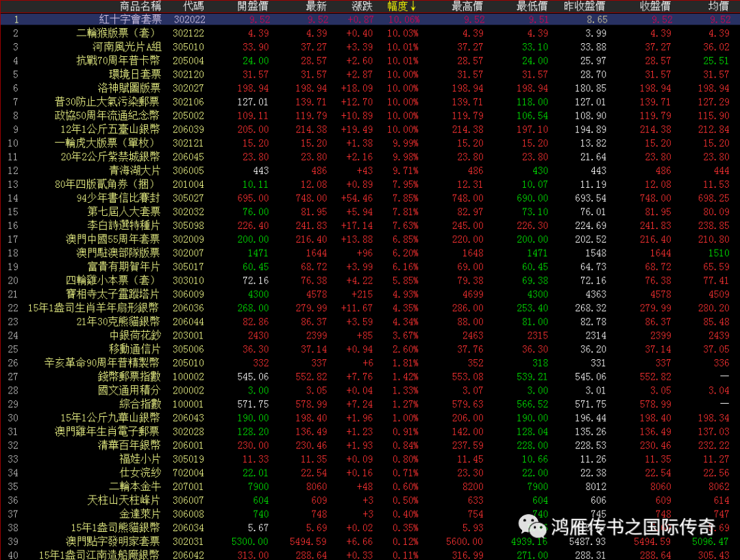Viewport: 740px width, 560px height.
Task: Click the 最新 column header
Action: (316, 6)
